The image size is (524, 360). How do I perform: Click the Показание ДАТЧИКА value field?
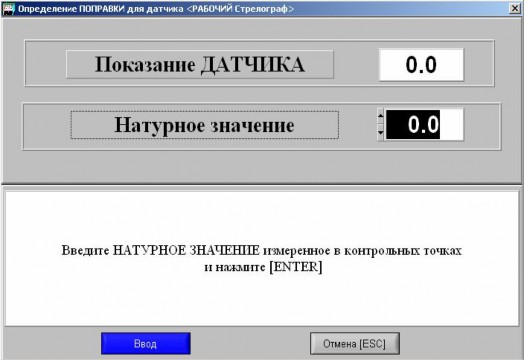pos(421,65)
